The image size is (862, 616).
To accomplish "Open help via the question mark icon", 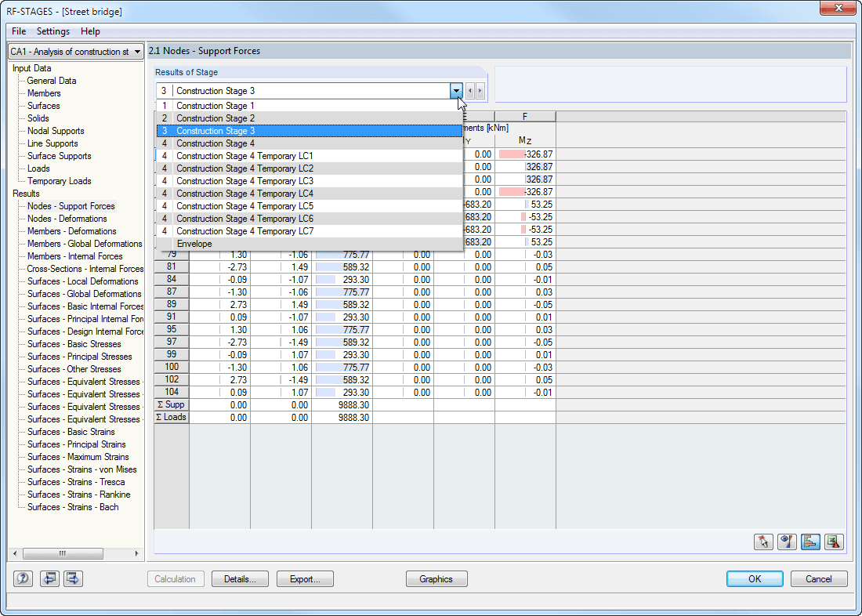I will pyautogui.click(x=23, y=578).
